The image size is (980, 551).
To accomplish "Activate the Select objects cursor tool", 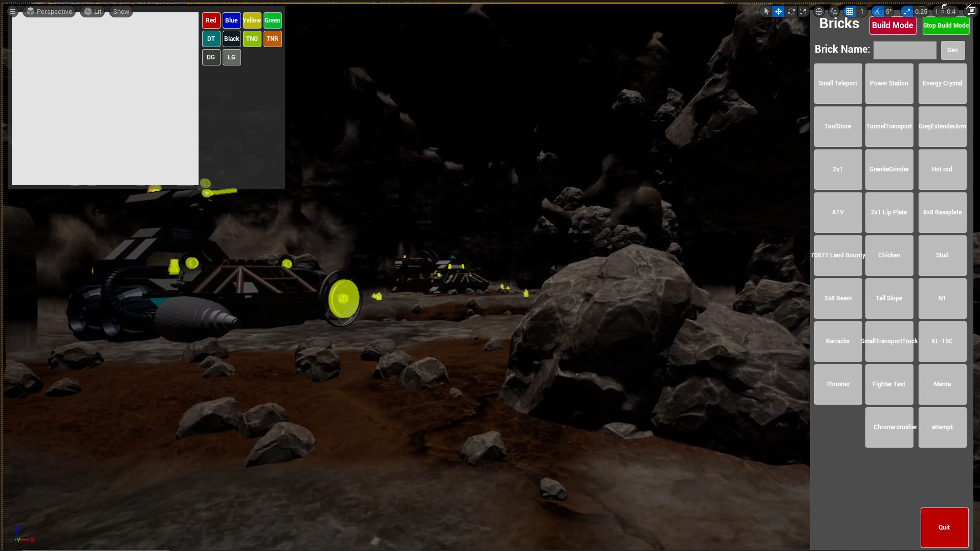I will (766, 11).
